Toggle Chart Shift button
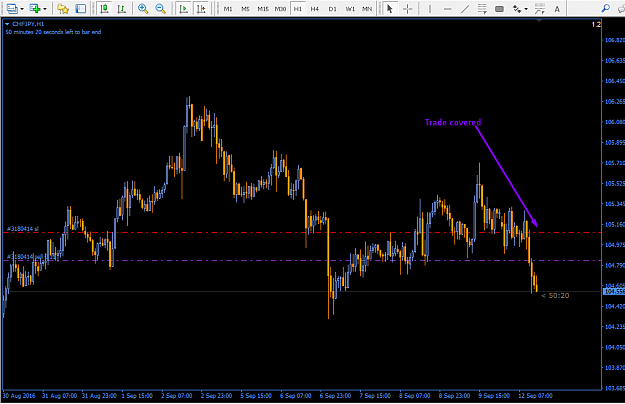Screen dimensions: 625x404 click(x=201, y=8)
